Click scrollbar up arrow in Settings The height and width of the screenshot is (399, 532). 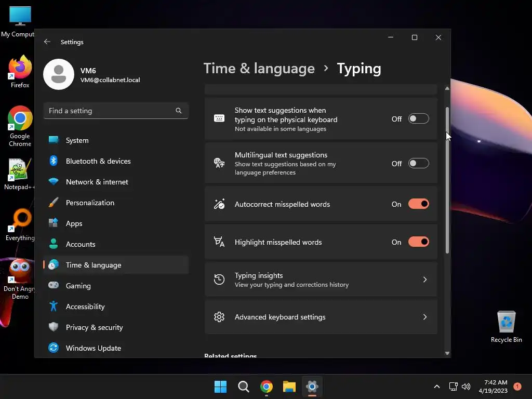point(447,88)
